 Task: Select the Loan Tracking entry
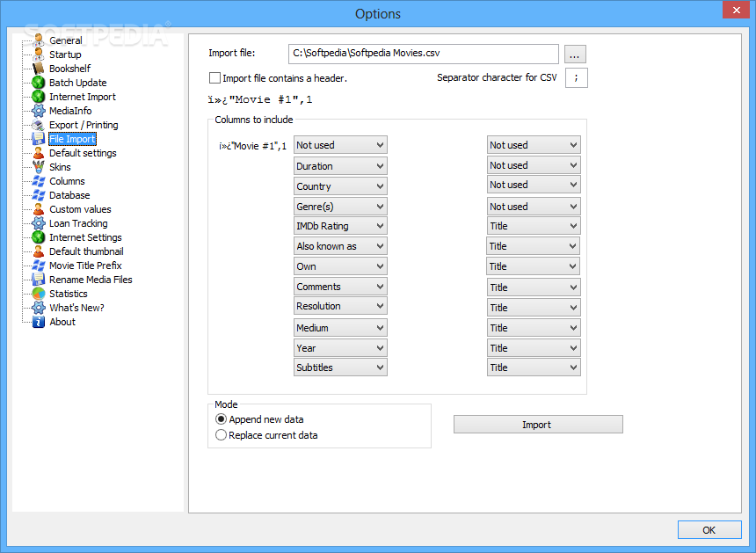[78, 223]
